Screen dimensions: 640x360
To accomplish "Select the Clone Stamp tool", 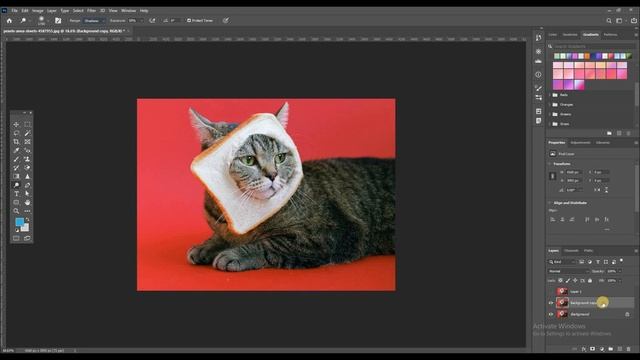I will click(x=27, y=159).
